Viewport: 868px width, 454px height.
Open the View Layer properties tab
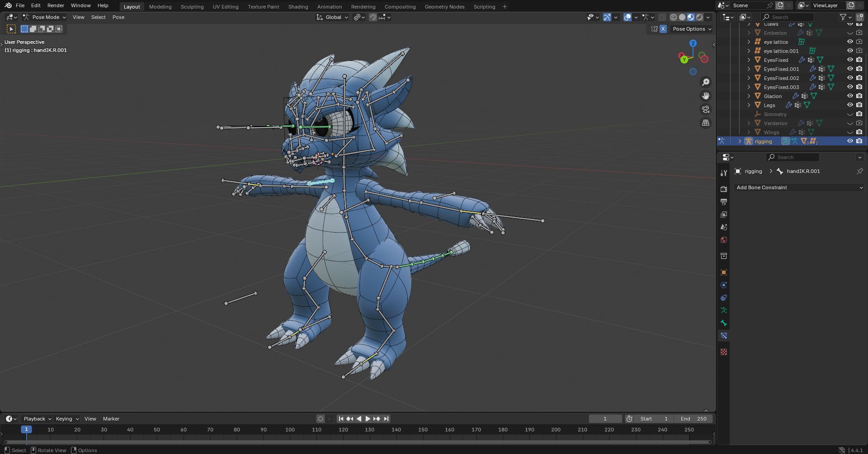[x=724, y=214]
